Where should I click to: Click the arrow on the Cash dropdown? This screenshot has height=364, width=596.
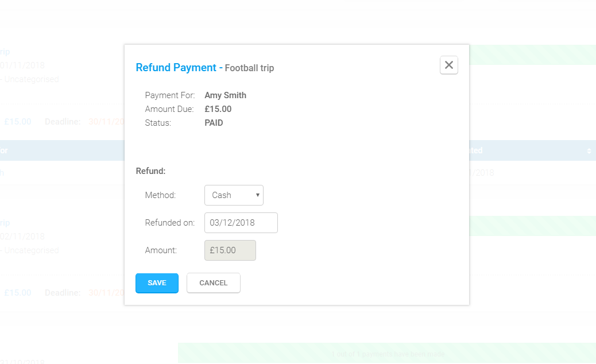point(258,195)
